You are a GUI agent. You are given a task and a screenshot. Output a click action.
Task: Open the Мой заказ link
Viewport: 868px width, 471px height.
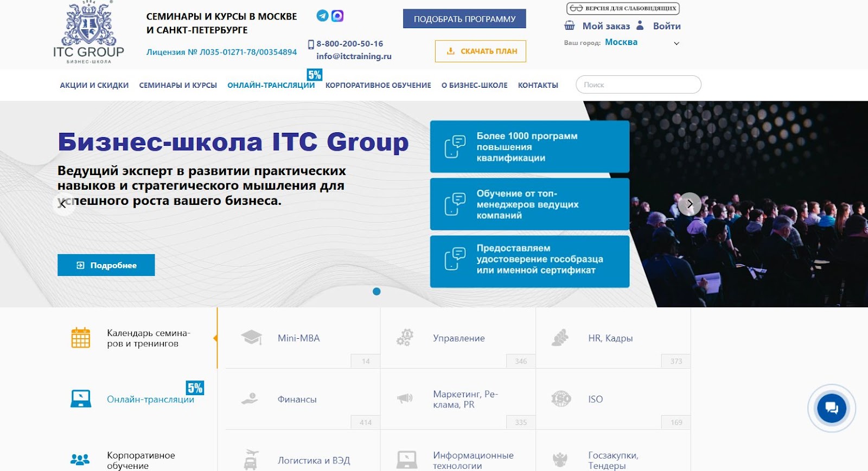point(606,26)
